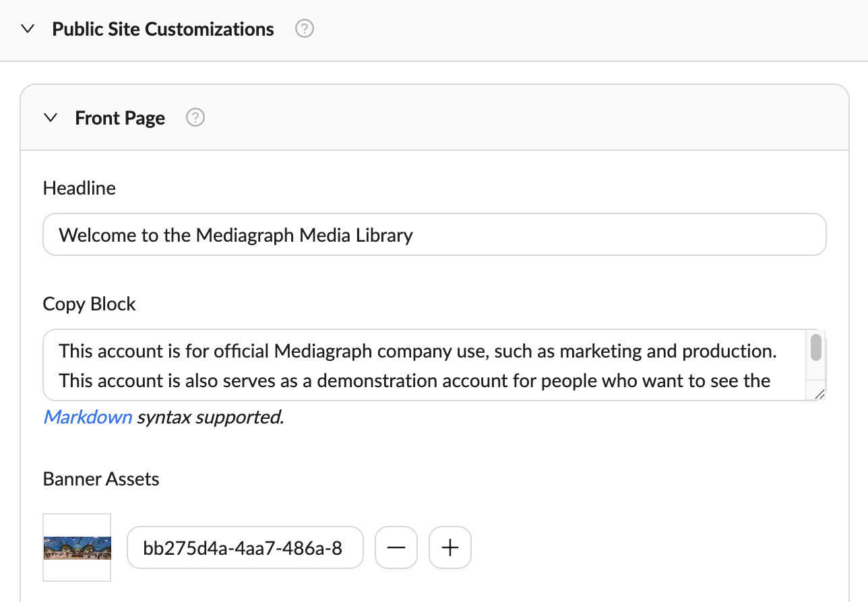Click the Copy Block scrollbar thumb

pyautogui.click(x=816, y=347)
